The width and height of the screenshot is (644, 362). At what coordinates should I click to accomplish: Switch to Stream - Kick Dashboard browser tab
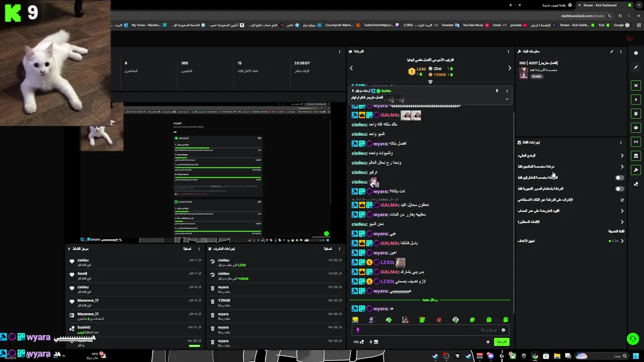click(604, 5)
